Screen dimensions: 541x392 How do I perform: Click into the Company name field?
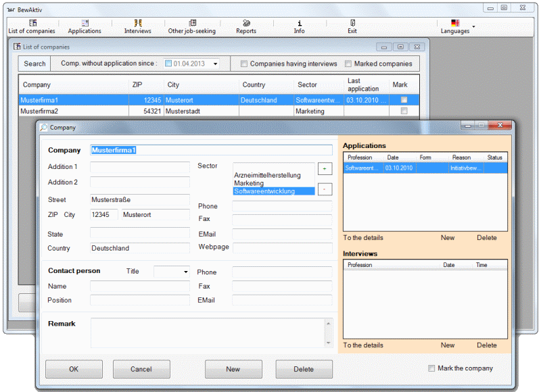(211, 150)
